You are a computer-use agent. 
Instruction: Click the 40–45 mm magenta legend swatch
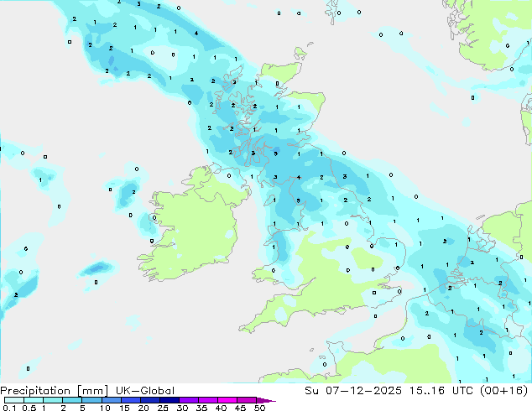coord(227,400)
